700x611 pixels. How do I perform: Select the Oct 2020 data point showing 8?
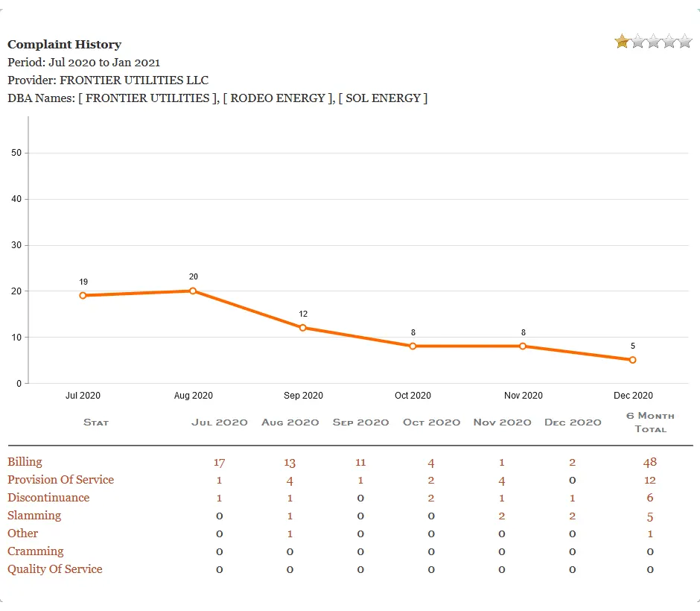[413, 346]
